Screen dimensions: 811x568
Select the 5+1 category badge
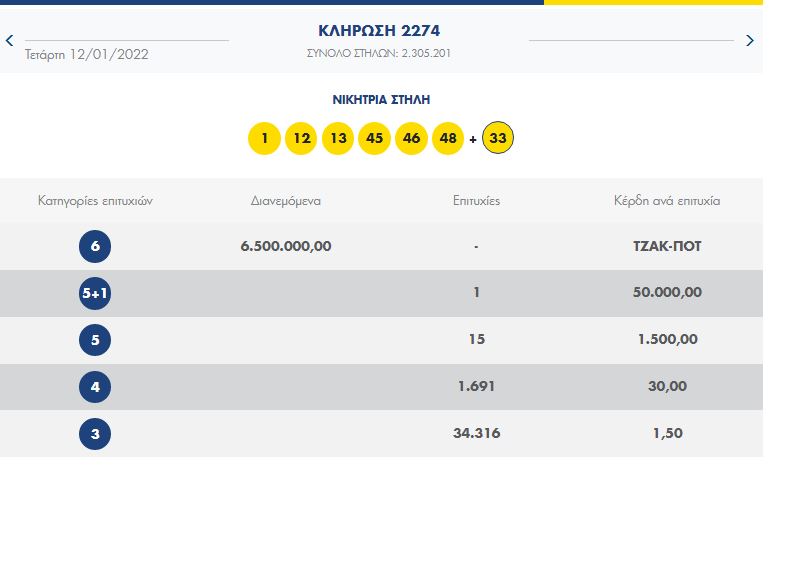tap(95, 293)
